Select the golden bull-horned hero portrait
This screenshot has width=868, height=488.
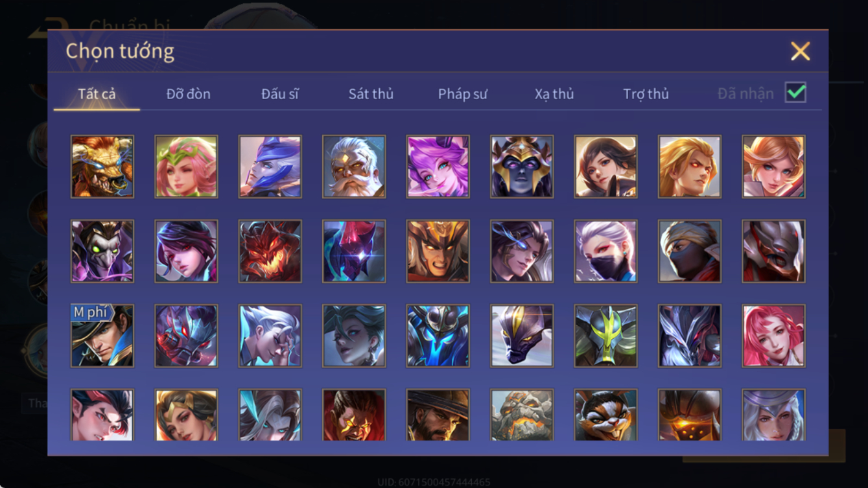(102, 167)
